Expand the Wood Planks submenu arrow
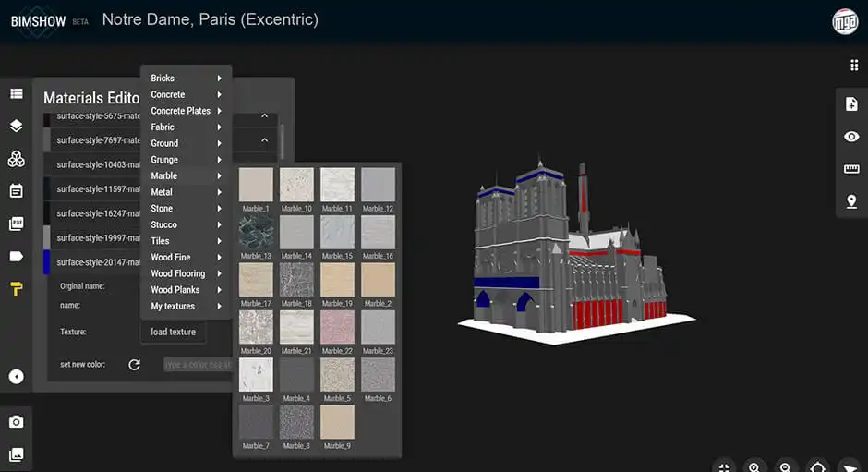868x472 pixels. point(219,290)
